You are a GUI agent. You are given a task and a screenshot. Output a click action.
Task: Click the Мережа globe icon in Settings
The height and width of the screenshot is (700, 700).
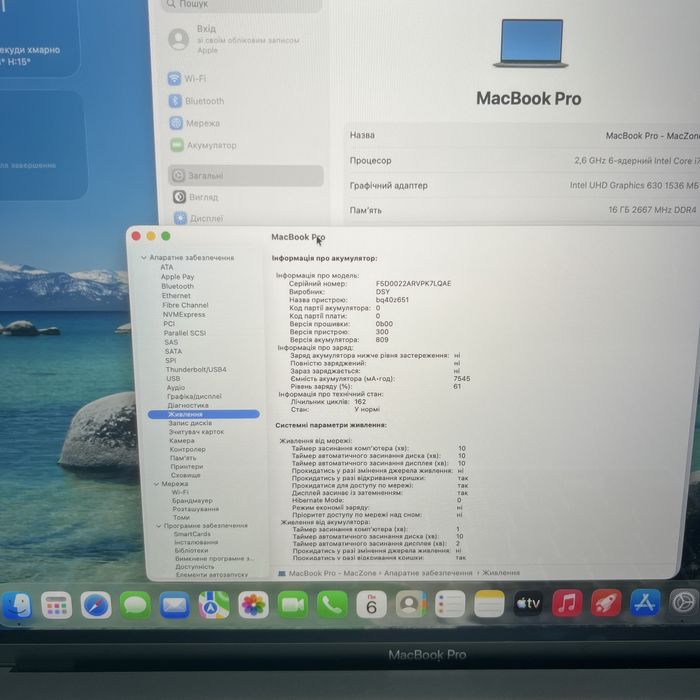point(176,123)
